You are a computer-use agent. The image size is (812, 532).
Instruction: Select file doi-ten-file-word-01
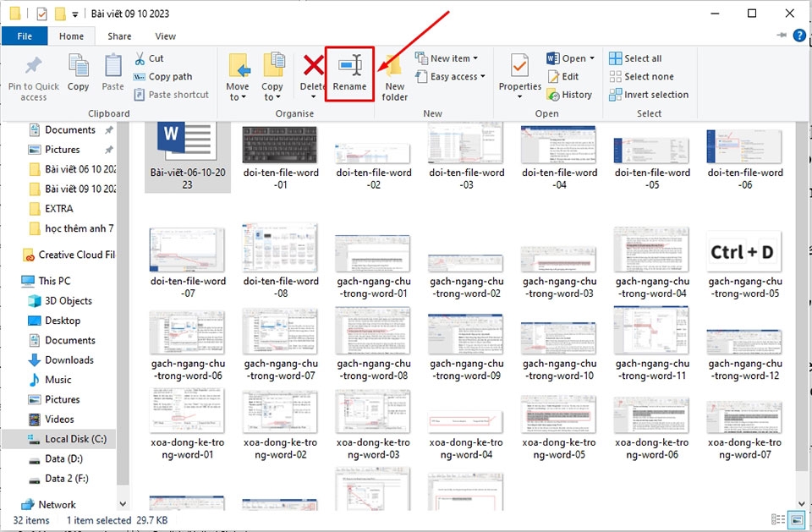tap(281, 158)
